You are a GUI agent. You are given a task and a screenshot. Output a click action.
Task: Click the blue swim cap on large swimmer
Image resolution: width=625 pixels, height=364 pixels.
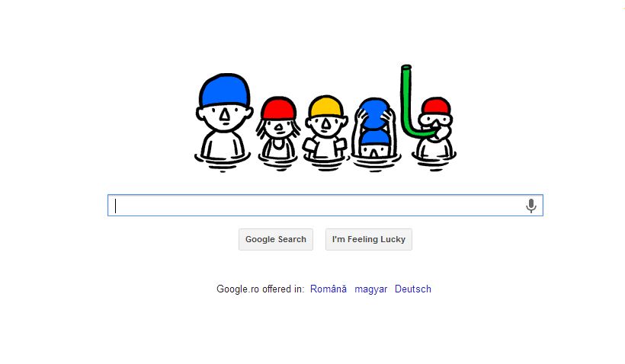coord(224,90)
